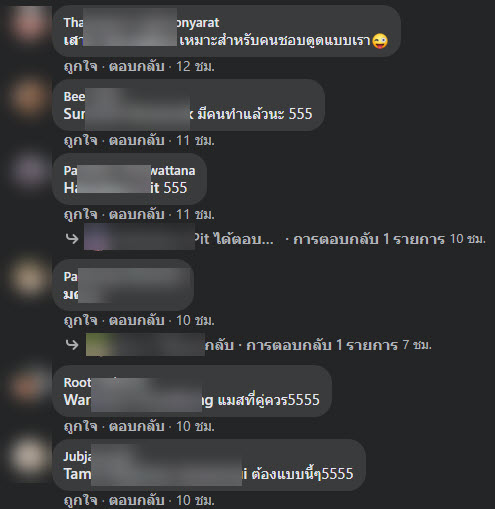Screen dimensions: 495x509
Task: Reply to the comment ending 'wattana'
Action: (137, 214)
